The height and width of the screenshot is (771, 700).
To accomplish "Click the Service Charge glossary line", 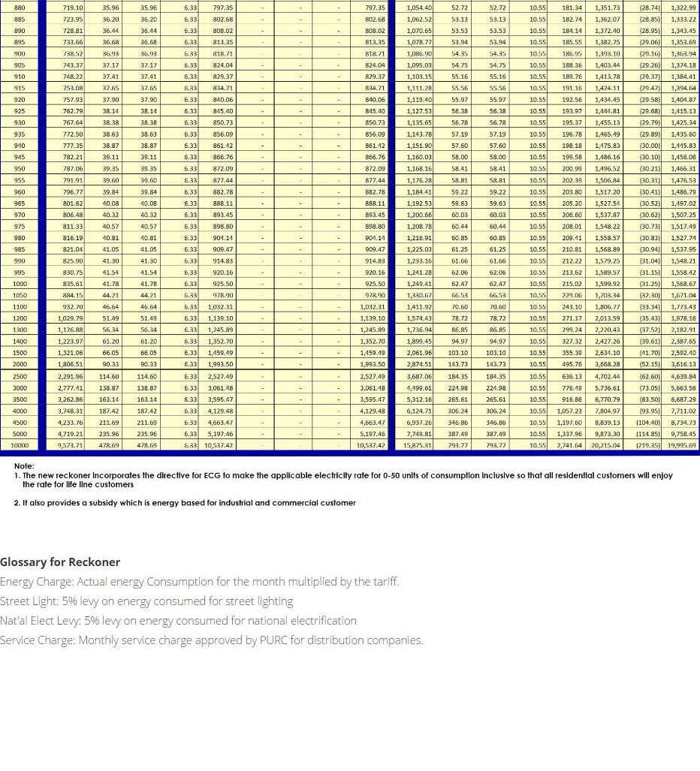I will (x=212, y=640).
